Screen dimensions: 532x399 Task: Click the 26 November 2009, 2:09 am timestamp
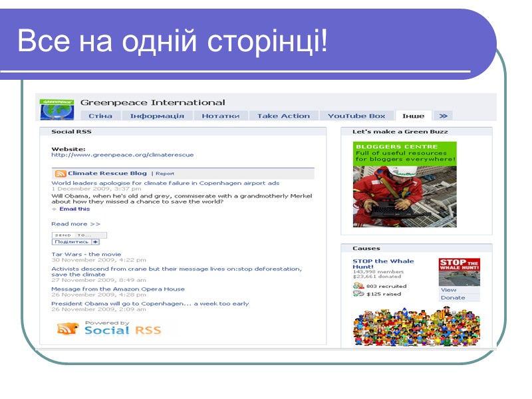click(98, 309)
